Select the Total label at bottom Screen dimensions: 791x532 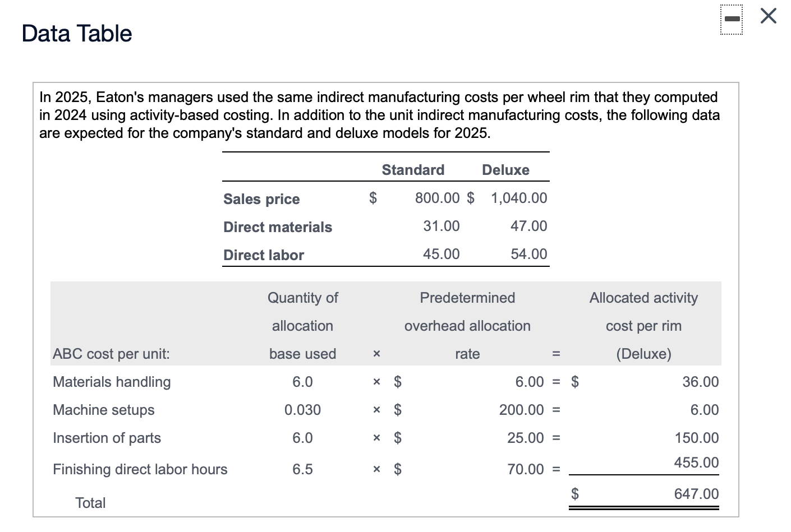[x=90, y=502]
